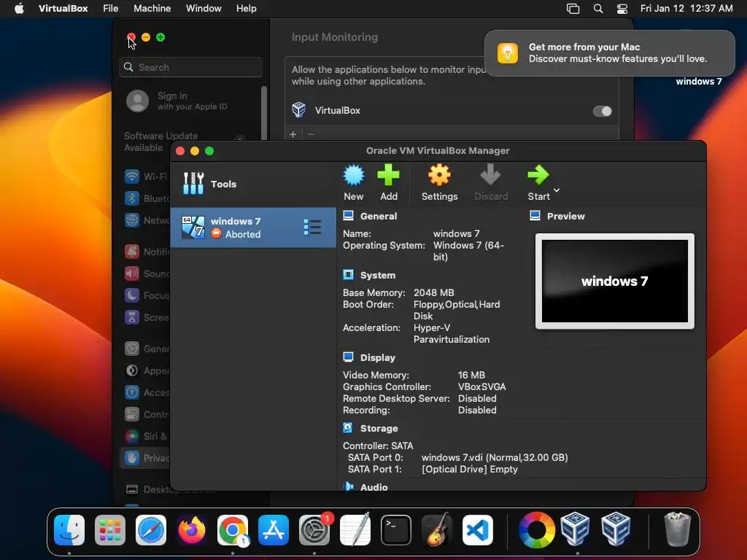The height and width of the screenshot is (560, 747).
Task: Open Notifications in Settings sidebar
Action: (146, 252)
